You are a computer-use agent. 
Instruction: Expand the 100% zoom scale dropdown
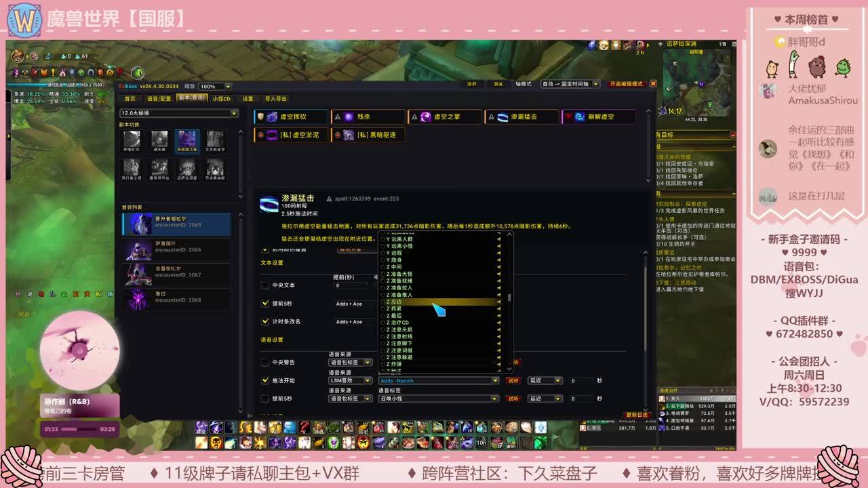tap(215, 87)
